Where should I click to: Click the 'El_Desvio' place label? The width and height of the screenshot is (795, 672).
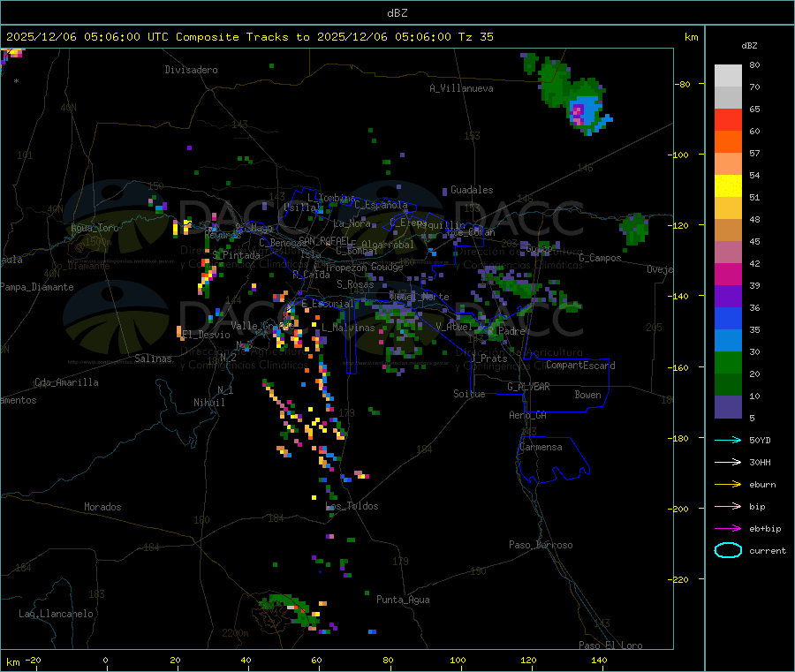tap(206, 335)
